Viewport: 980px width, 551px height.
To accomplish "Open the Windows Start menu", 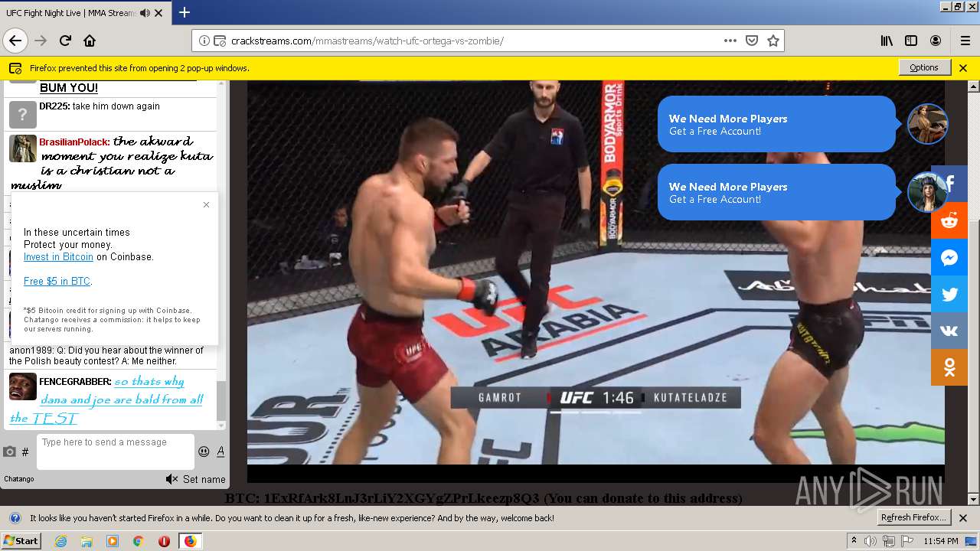I will pos(21,540).
